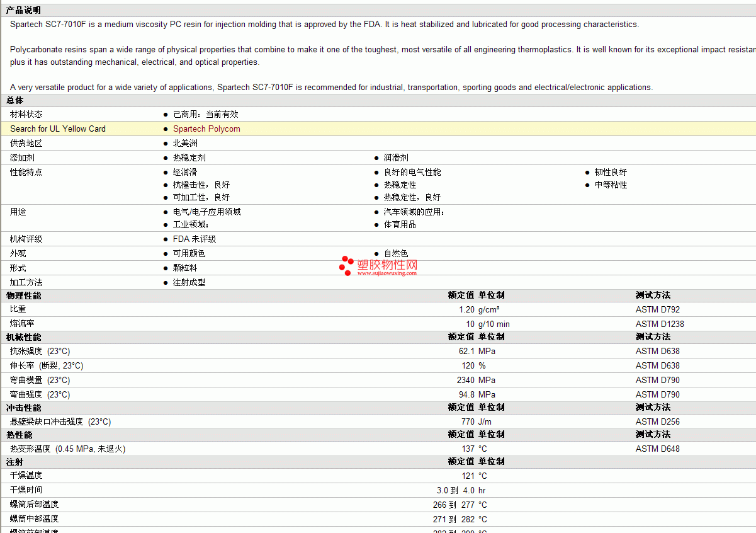Click the 比重 row label
The image size is (756, 533).
[18, 309]
